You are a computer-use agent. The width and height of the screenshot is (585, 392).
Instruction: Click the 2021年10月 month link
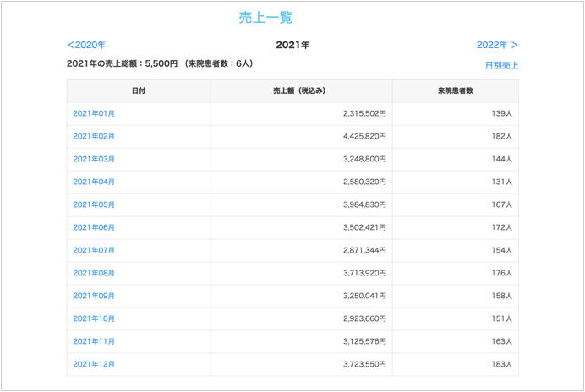click(x=94, y=318)
